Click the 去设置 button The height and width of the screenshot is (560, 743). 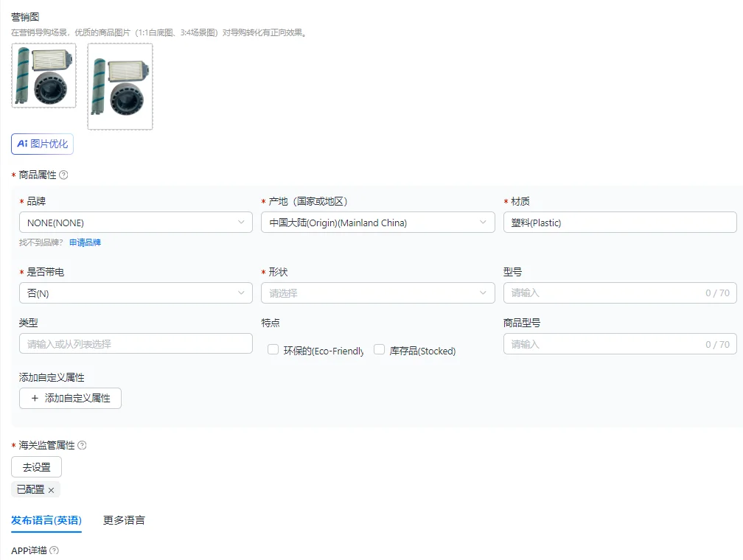click(37, 467)
